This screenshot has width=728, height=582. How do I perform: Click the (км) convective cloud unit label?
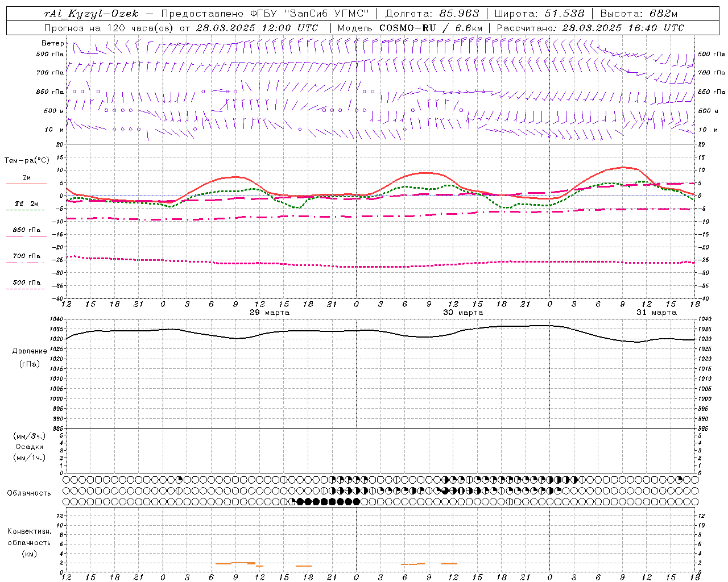click(x=30, y=554)
